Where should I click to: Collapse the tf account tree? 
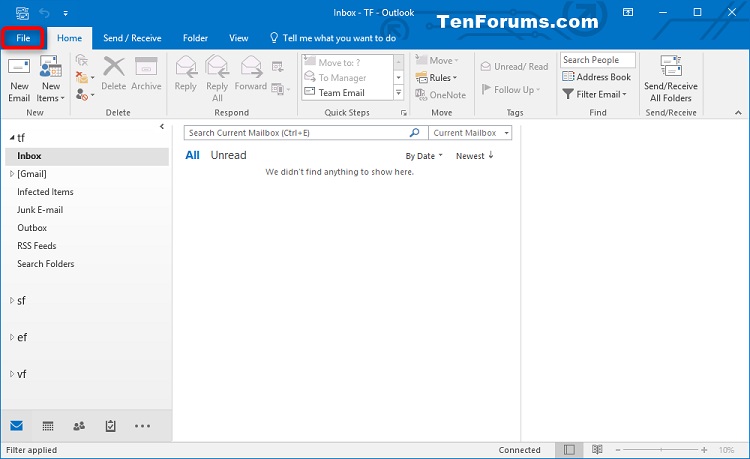click(12, 138)
